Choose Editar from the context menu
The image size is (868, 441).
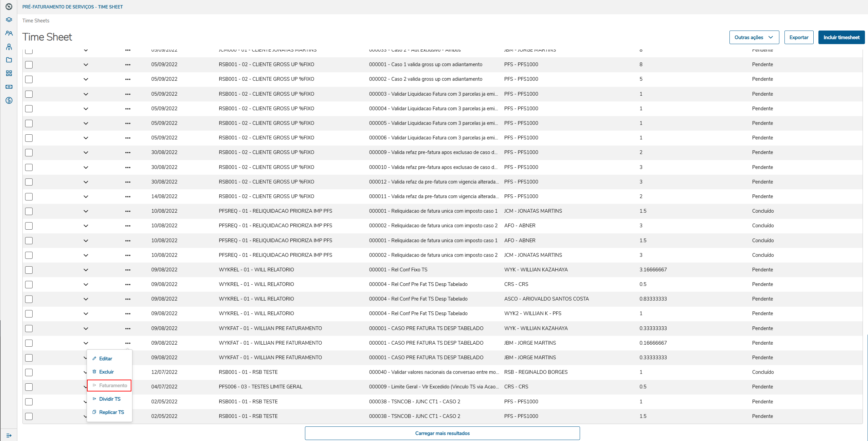point(105,359)
